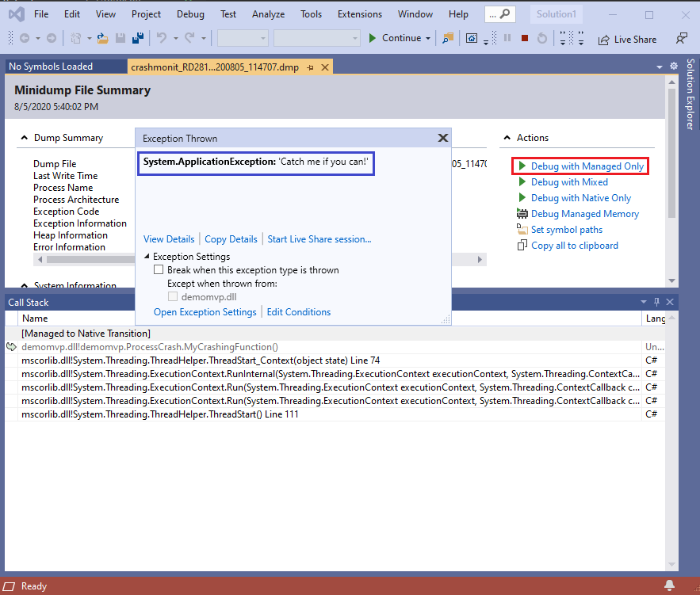Enable Break when this exception type is thrown
Screen dimensions: 700x595
point(159,269)
